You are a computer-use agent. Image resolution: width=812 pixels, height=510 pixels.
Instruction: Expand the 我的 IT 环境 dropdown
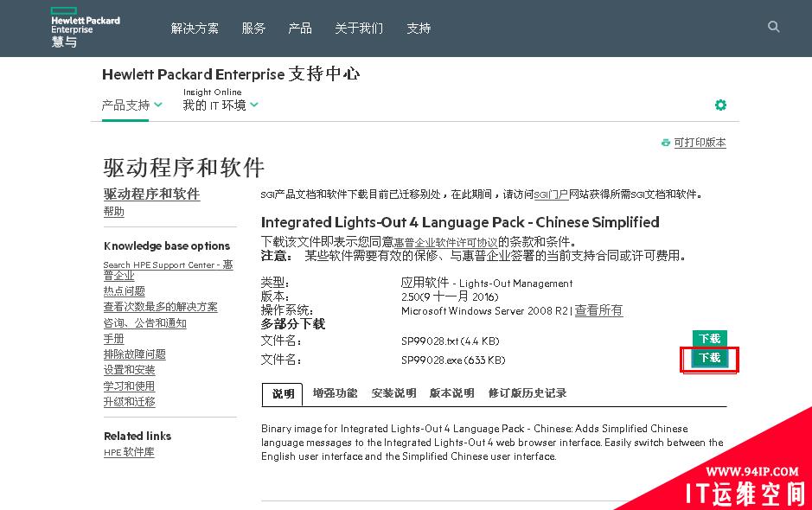[221, 105]
